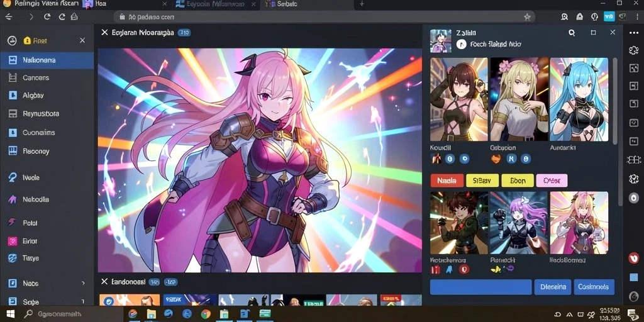Click the browser forward arrow
This screenshot has width=644, height=322.
pyautogui.click(x=31, y=17)
